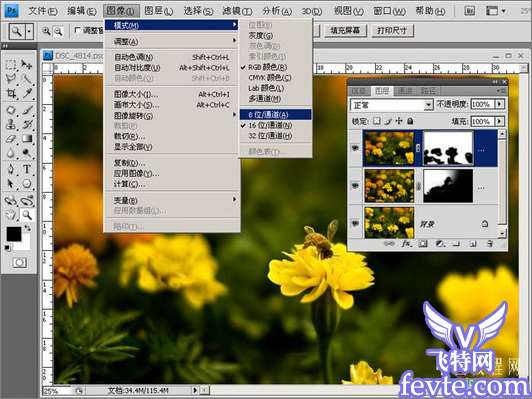
Task: Launch Bridge with the Br icon
Action: (469, 11)
